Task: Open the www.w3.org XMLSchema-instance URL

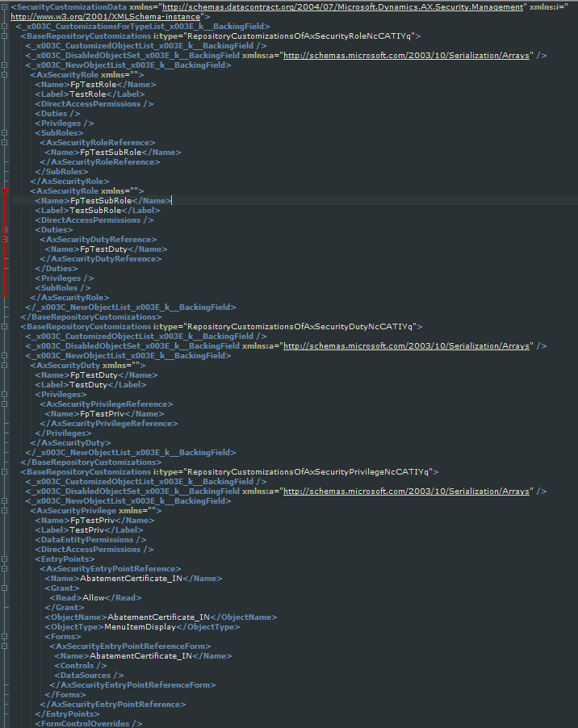Action: click(106, 17)
